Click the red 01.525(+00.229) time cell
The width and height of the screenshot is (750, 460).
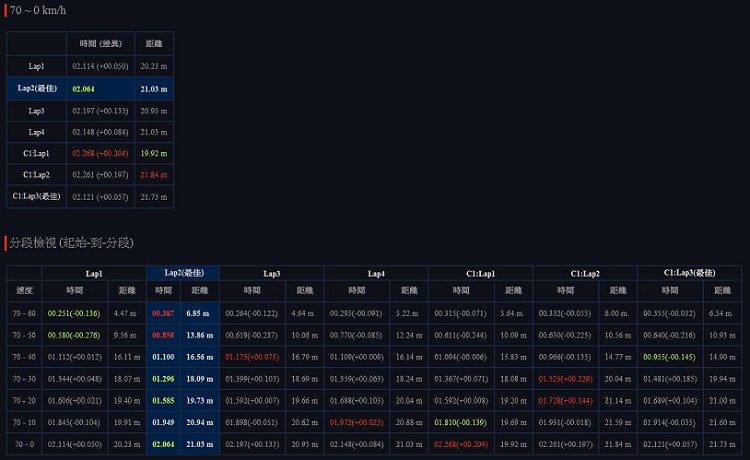(565, 379)
